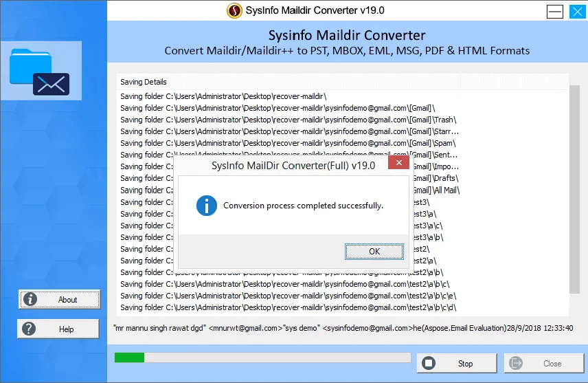This screenshot has width=588, height=383.
Task: Click the question mark Help icon
Action: coord(29,329)
